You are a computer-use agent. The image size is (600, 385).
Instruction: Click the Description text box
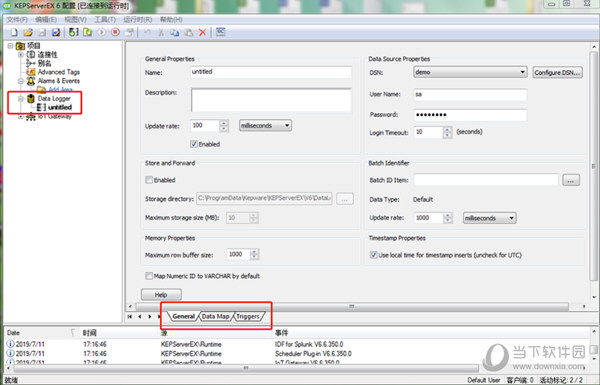tap(271, 100)
